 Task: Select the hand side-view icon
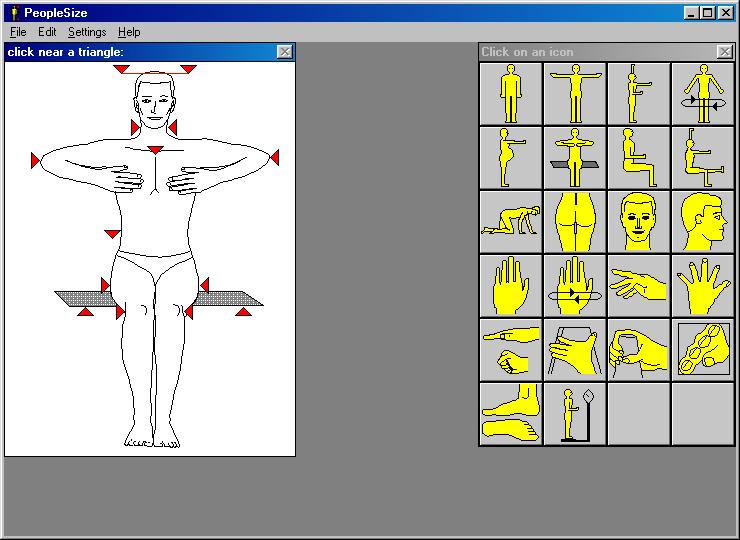(x=639, y=286)
